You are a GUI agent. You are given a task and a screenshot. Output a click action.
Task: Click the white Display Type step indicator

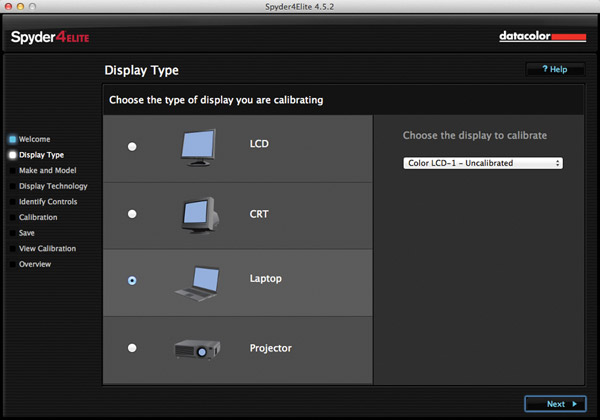pyautogui.click(x=13, y=155)
